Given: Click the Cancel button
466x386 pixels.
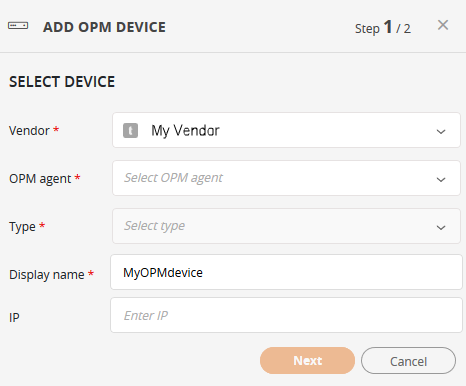Looking at the screenshot, I should tap(408, 361).
